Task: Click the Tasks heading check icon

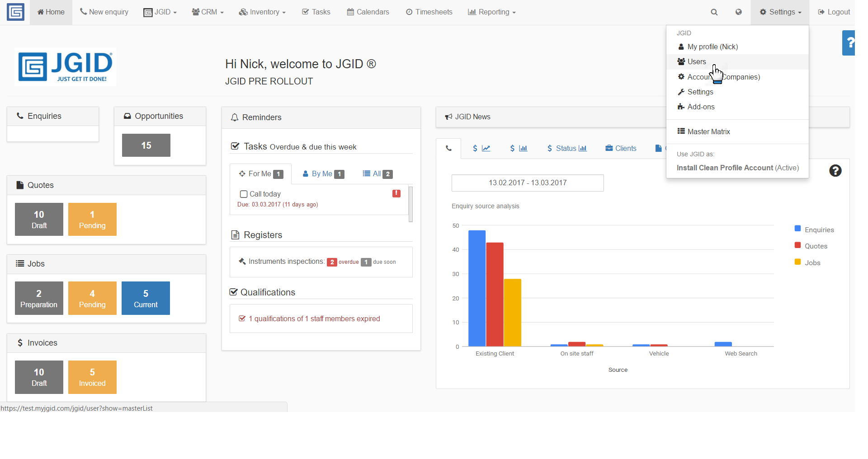Action: click(235, 146)
